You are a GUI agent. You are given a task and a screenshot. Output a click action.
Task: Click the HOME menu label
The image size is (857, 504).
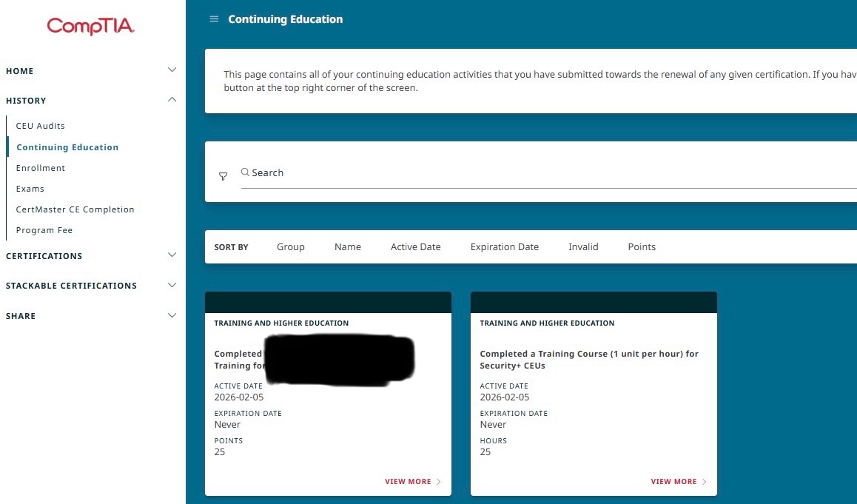[20, 71]
